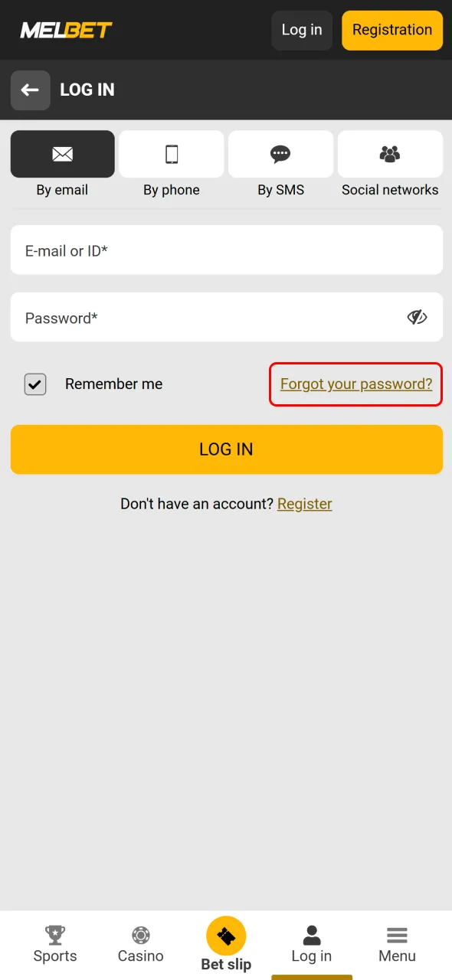
Task: Click the Melbet logo
Action: (x=66, y=30)
